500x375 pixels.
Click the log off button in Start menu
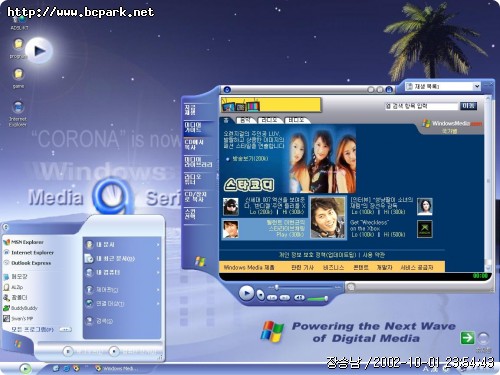(68, 351)
